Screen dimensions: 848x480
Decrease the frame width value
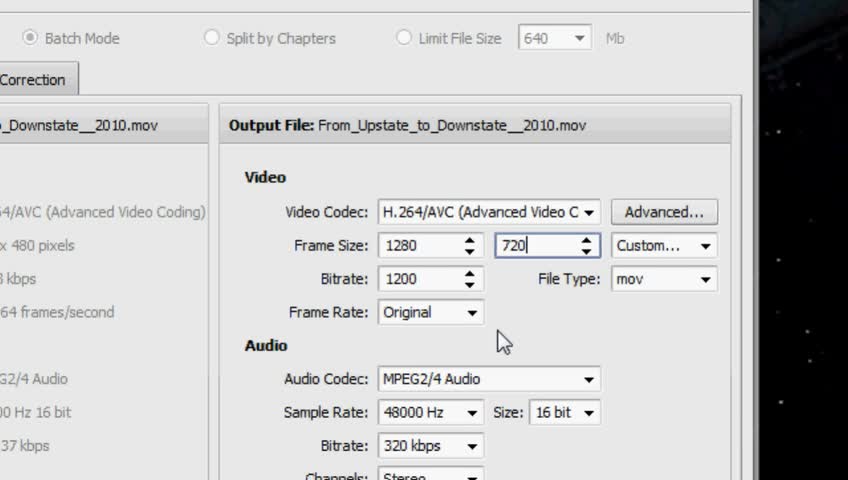coord(469,250)
